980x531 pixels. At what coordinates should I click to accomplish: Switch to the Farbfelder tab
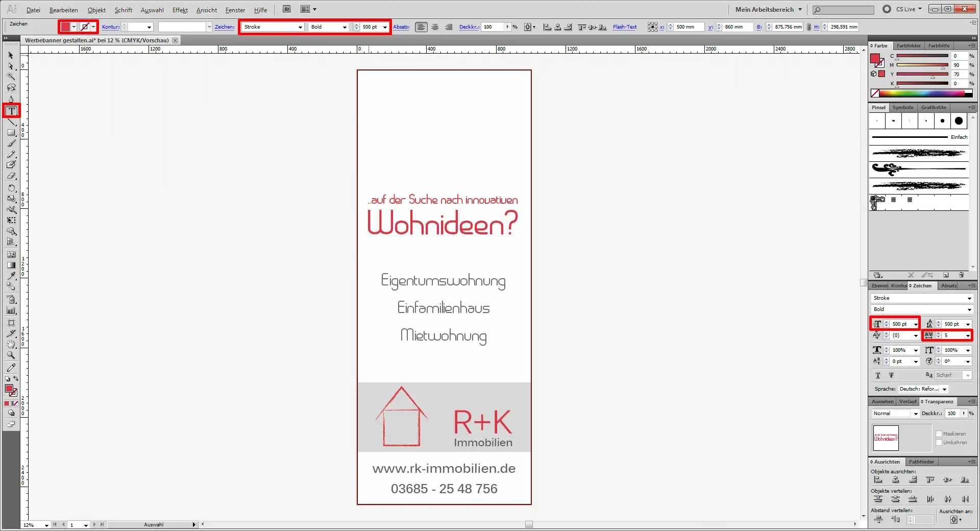pyautogui.click(x=908, y=45)
